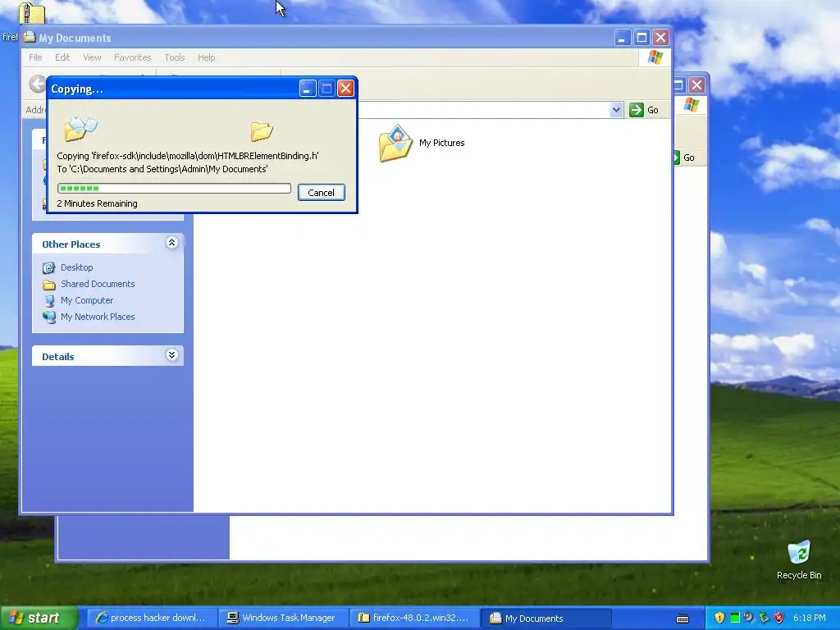Click the on-screen keyboard taskbar icon
The width and height of the screenshot is (840, 630).
tap(682, 619)
